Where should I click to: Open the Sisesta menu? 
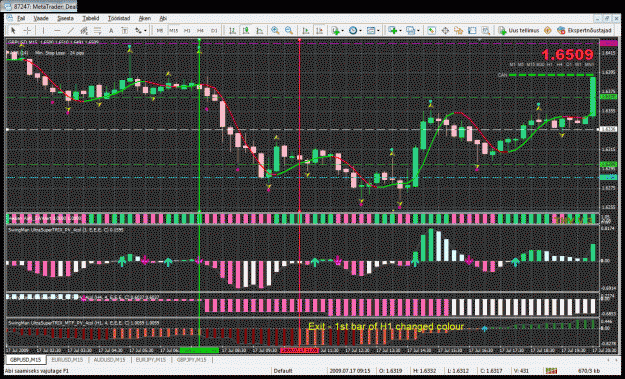point(65,18)
